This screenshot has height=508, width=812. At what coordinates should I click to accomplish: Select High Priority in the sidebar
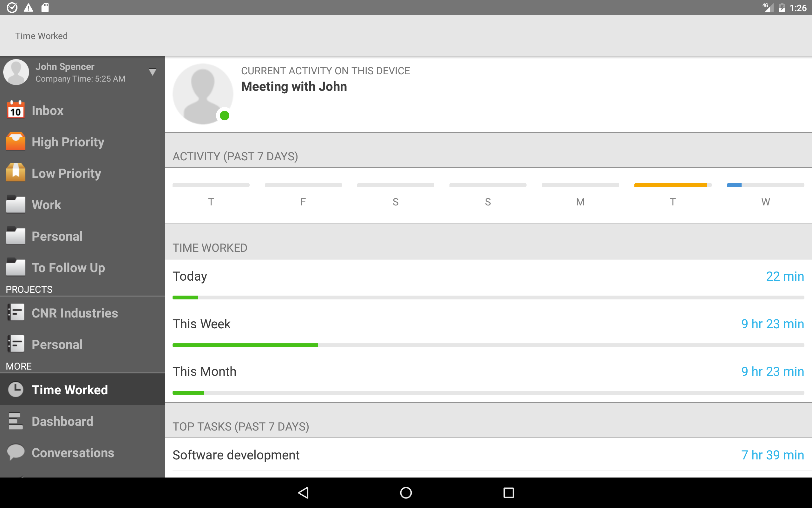[82, 142]
